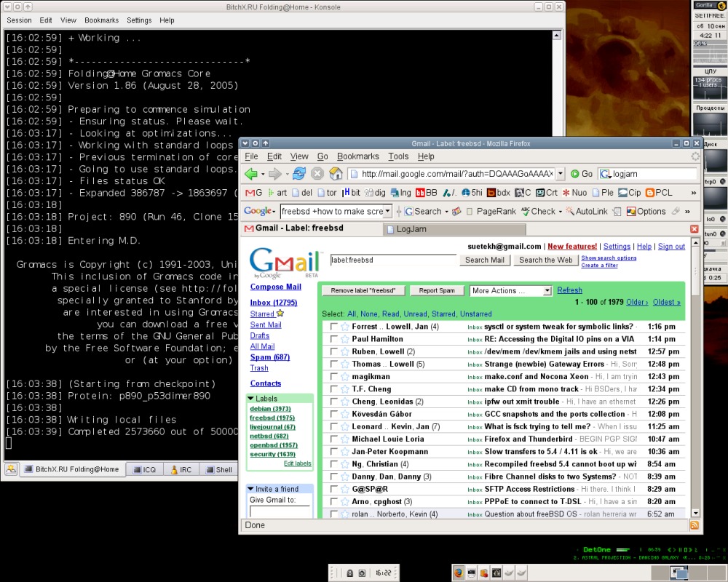Open the Firefox Home page icon
728x582 pixels.
pos(336,174)
